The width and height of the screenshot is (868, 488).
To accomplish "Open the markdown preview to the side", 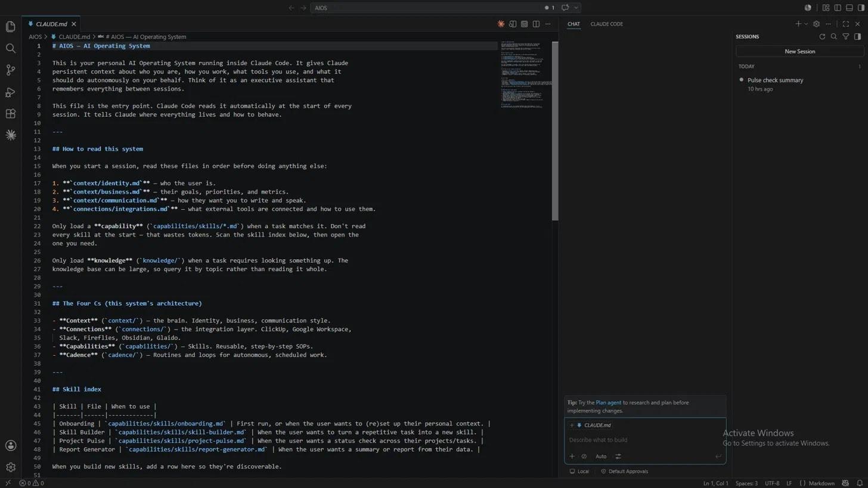I will 513,24.
